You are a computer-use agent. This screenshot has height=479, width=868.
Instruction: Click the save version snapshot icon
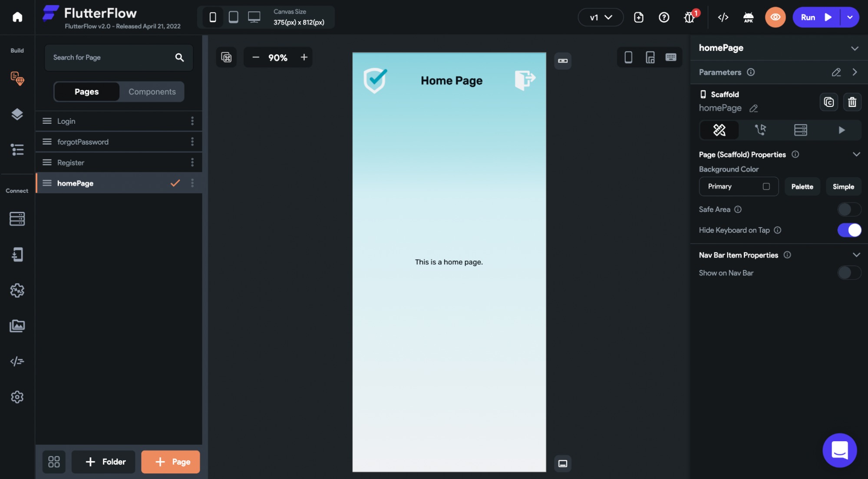[x=639, y=17]
